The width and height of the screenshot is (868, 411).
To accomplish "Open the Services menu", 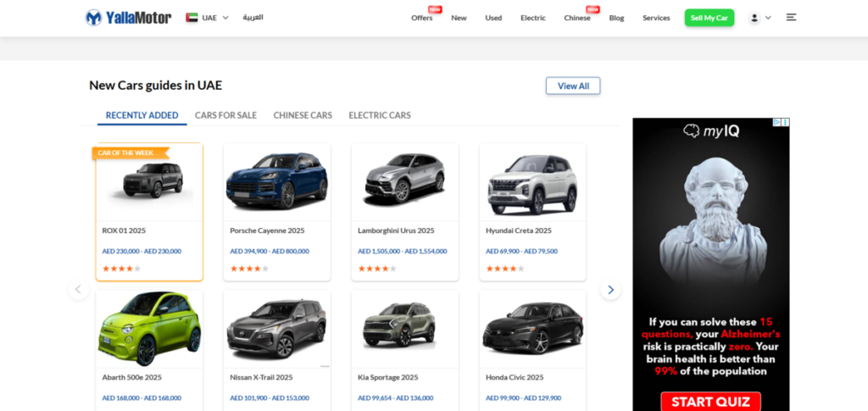I will click(x=656, y=18).
